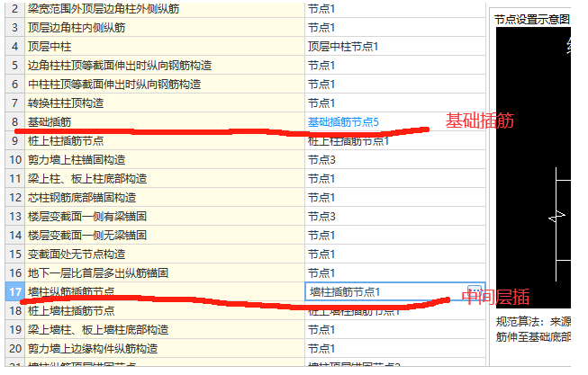Screen dimensions: 588x375
Task: Click the node diagram preview image
Action: coord(533,167)
